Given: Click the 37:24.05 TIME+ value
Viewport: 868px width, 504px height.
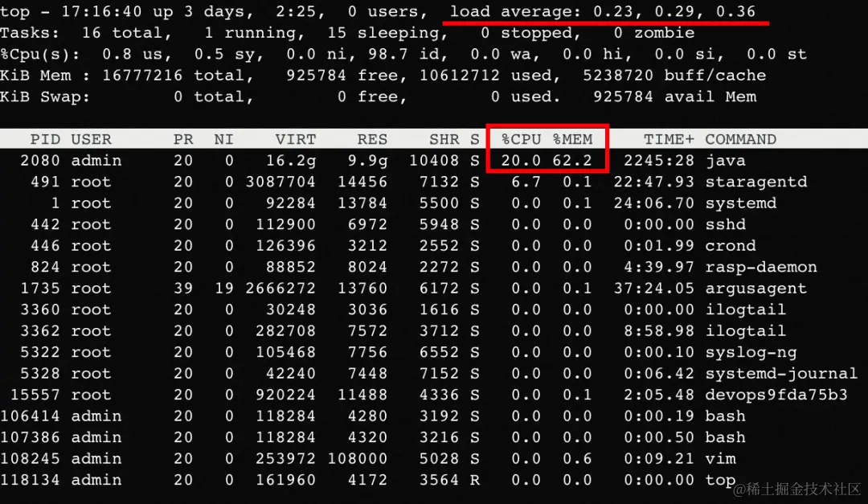Looking at the screenshot, I should 653,288.
